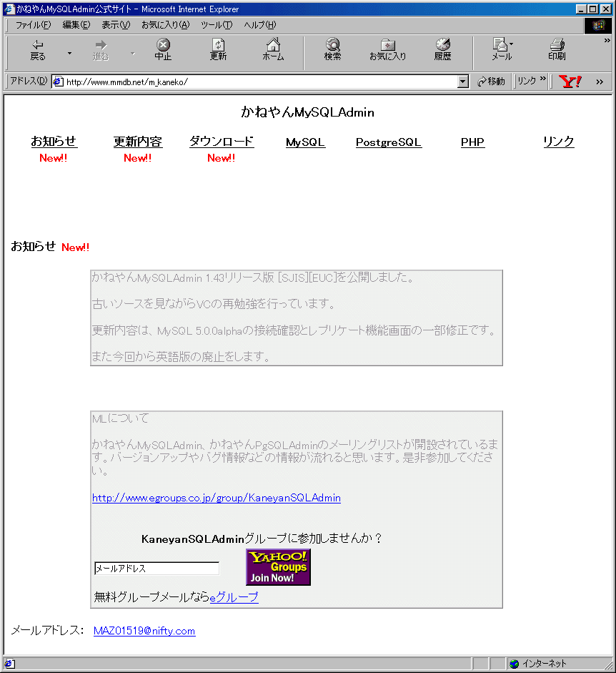The width and height of the screenshot is (616, 673).
Task: Open the ヘルプ(H) menu
Action: (x=260, y=25)
